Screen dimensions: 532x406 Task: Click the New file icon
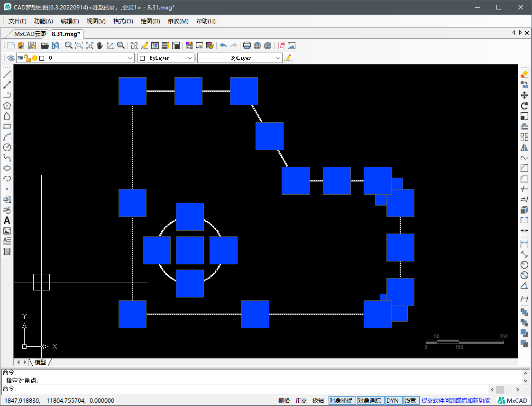(x=11, y=45)
